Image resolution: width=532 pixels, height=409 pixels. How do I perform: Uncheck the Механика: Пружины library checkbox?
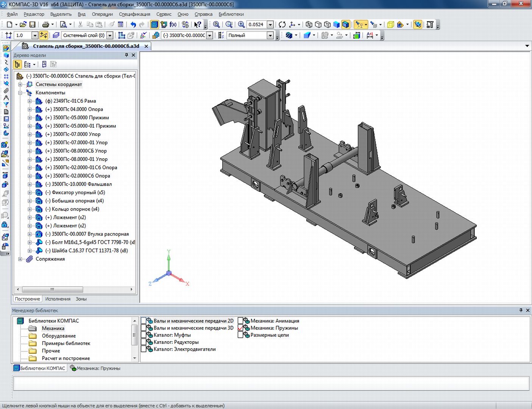click(240, 328)
